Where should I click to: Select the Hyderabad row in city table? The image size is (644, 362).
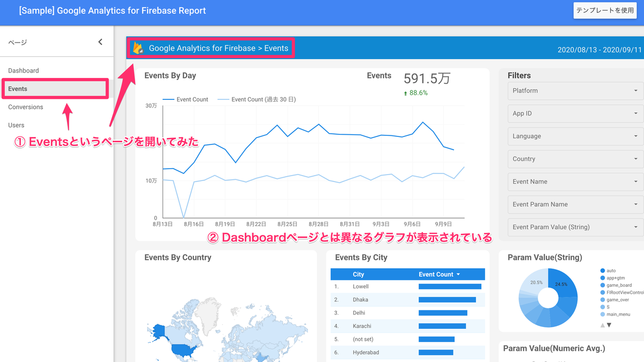pyautogui.click(x=408, y=352)
